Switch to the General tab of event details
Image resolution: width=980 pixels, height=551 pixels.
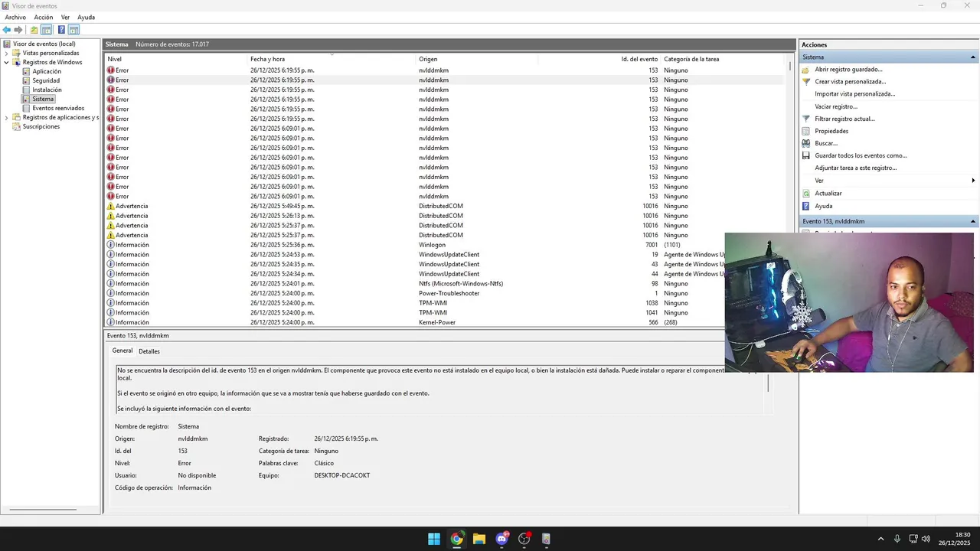click(x=122, y=350)
